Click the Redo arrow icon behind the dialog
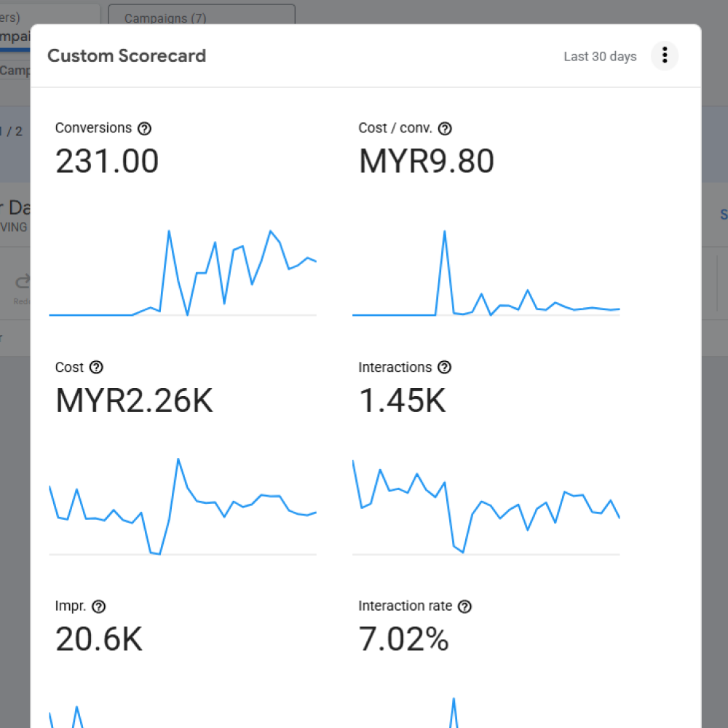This screenshot has height=728, width=728. pos(22,280)
